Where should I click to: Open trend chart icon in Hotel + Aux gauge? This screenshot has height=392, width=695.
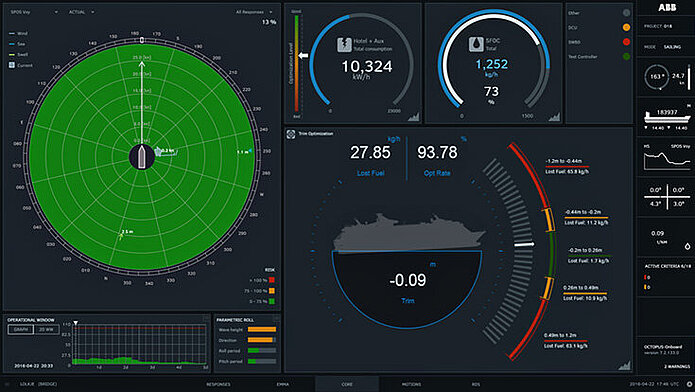(x=414, y=117)
